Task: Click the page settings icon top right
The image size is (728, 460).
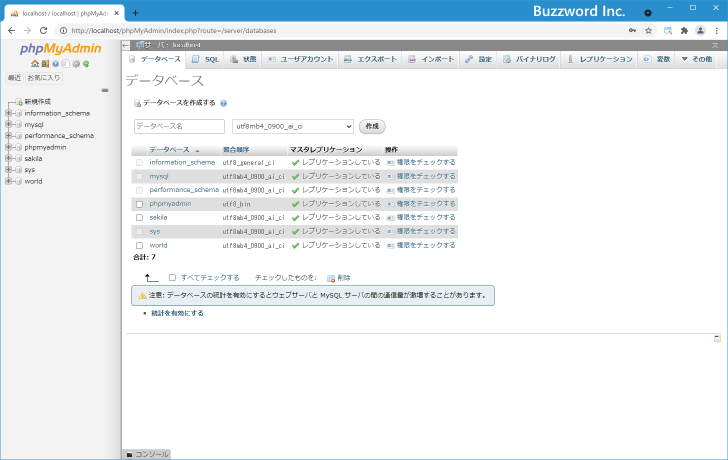Action: coord(715,45)
